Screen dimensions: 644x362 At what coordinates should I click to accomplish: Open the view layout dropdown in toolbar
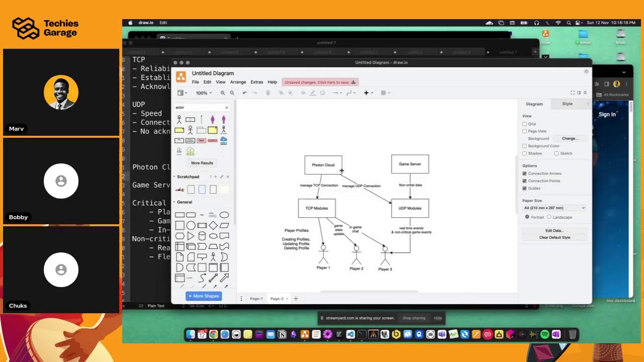pos(182,93)
